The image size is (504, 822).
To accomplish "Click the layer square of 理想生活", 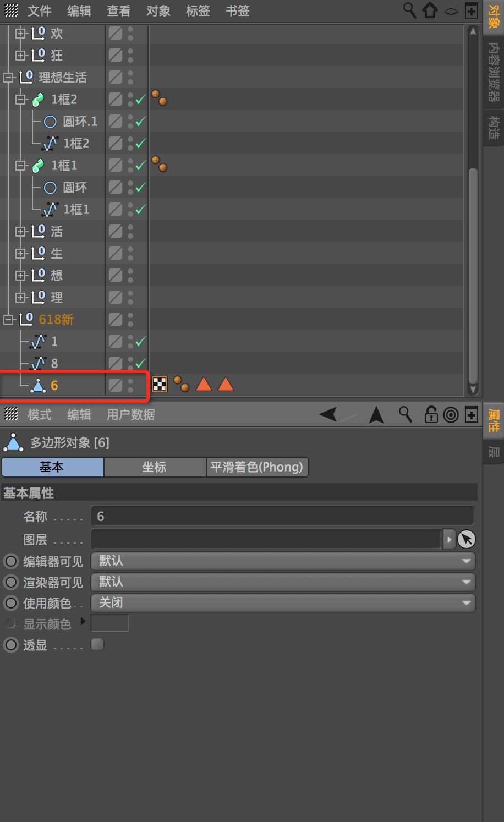I will click(116, 77).
